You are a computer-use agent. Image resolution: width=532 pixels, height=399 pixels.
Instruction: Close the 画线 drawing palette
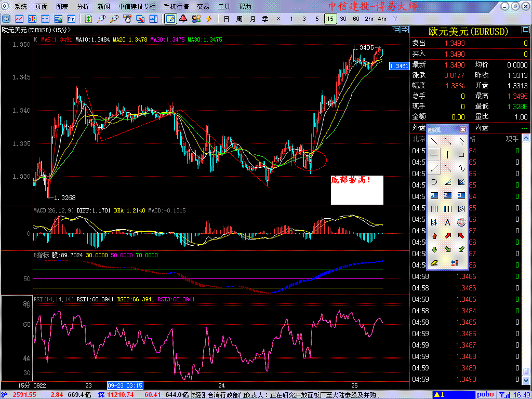point(463,129)
